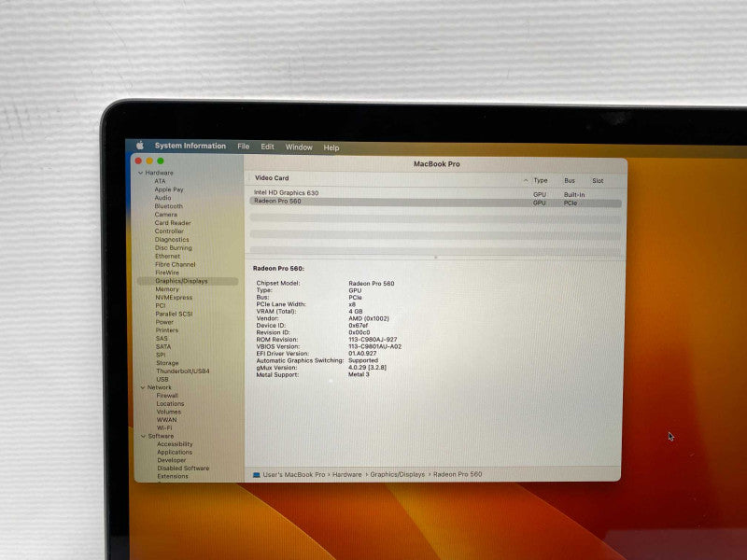Select Audio in the sidebar

click(x=162, y=198)
